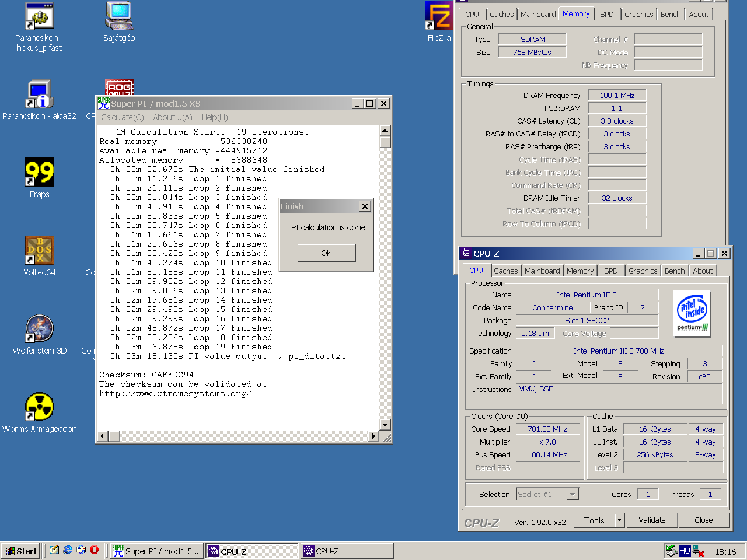Close the Finish dialog with X
This screenshot has width=747, height=560.
[365, 206]
